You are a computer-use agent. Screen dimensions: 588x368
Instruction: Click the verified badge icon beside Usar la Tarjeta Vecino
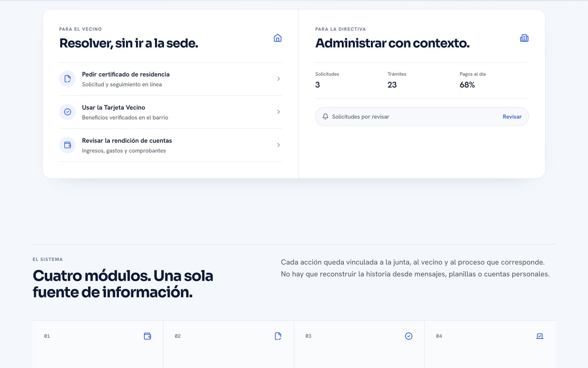click(x=68, y=112)
